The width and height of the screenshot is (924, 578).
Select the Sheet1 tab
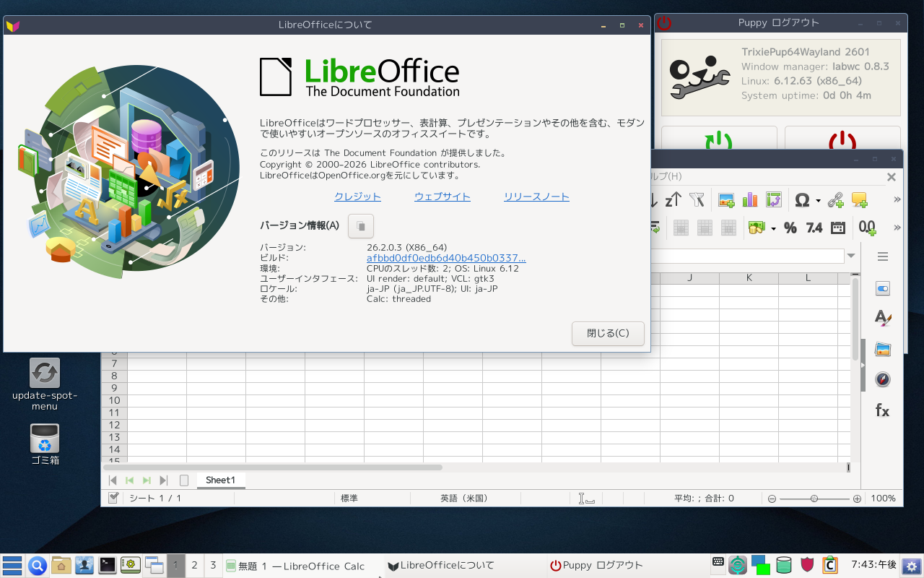point(220,480)
